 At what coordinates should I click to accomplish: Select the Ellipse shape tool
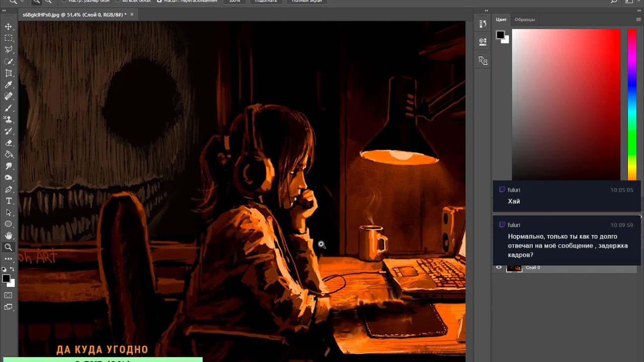point(9,224)
